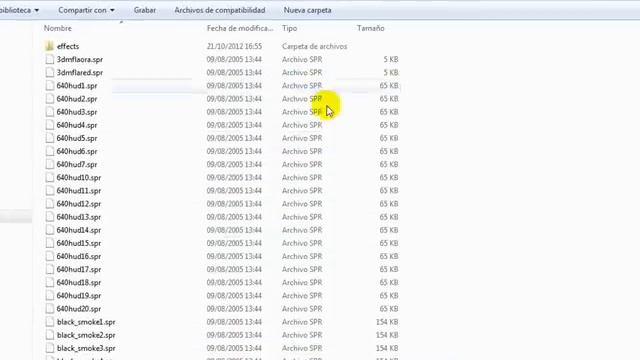
Task: Click the 640hud20.spr file icon
Action: (x=50, y=309)
